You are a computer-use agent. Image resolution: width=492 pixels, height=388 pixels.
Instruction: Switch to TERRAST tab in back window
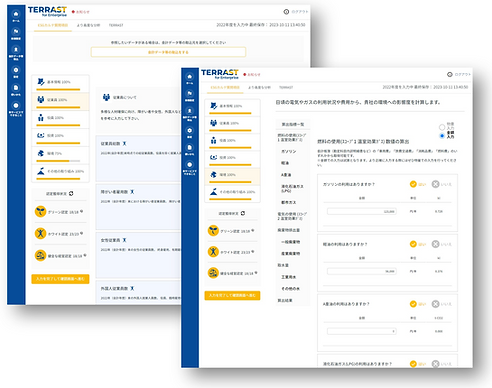coord(116,25)
